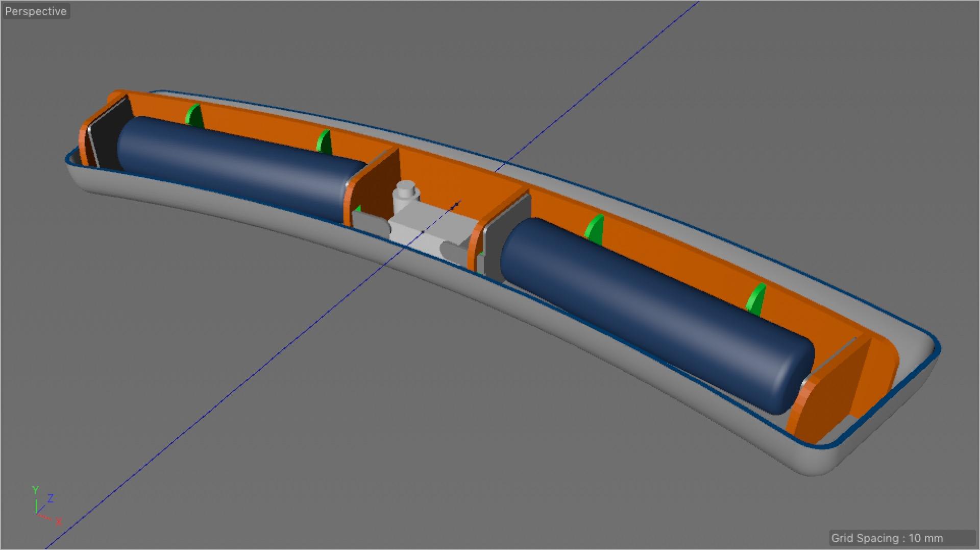The height and width of the screenshot is (550, 980).
Task: Click the XYZ axis orientation gizmo
Action: [x=46, y=506]
